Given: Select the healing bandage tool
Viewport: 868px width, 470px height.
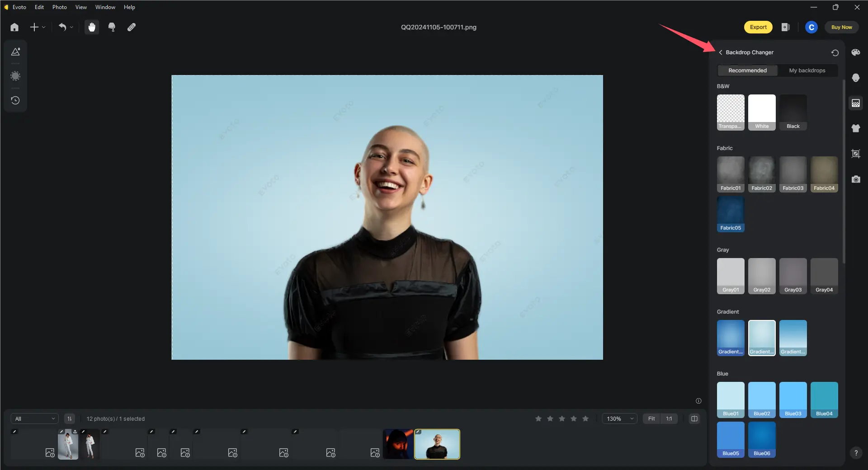Looking at the screenshot, I should pyautogui.click(x=132, y=27).
